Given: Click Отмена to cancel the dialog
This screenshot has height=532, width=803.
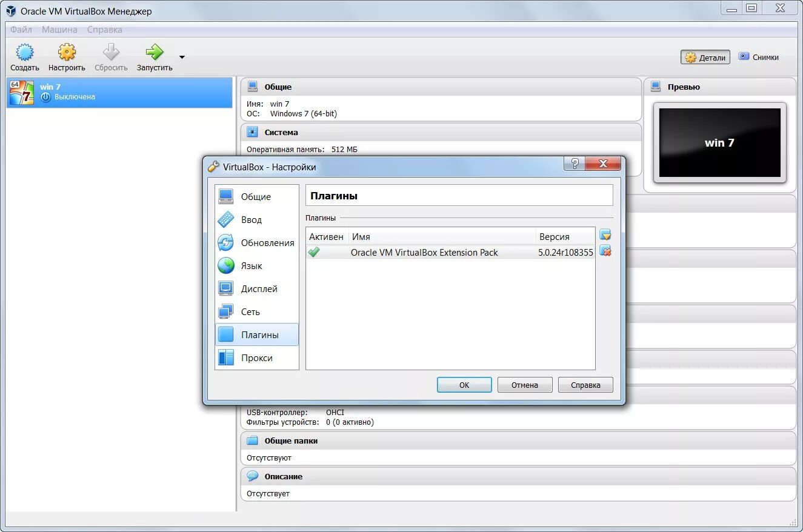Looking at the screenshot, I should 525,385.
